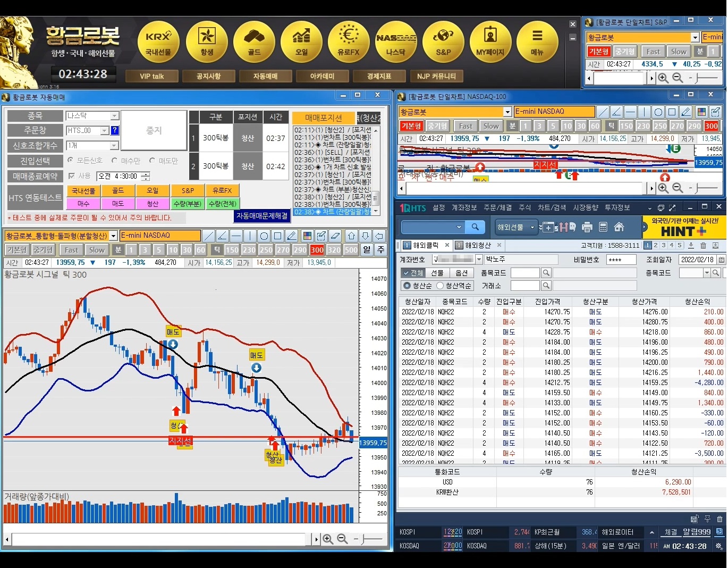
Task: Select 모든신호 radio button
Action: coord(70,160)
